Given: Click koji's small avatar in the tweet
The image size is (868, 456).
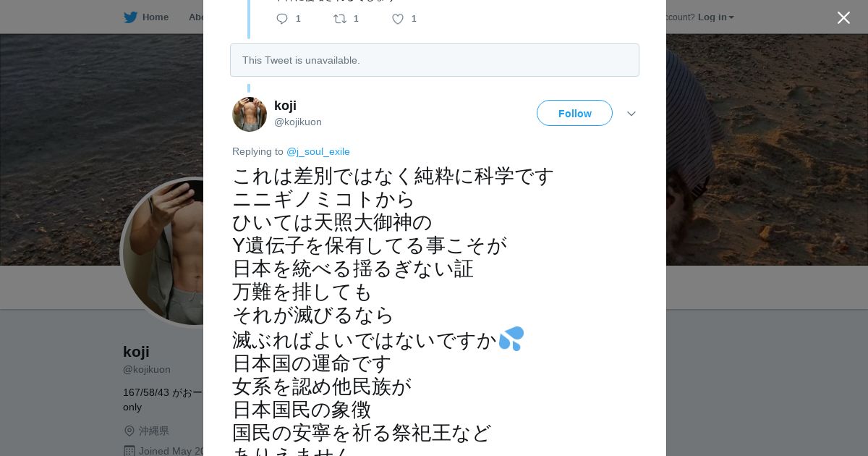Looking at the screenshot, I should (250, 114).
